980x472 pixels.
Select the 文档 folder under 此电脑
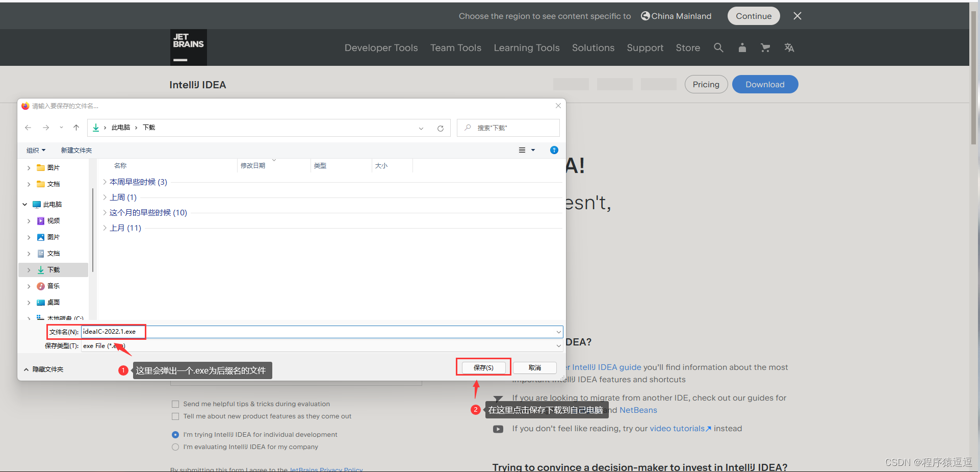(x=54, y=253)
